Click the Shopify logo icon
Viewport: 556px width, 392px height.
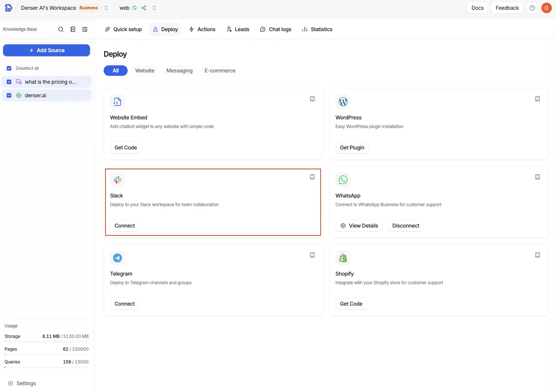click(x=343, y=258)
